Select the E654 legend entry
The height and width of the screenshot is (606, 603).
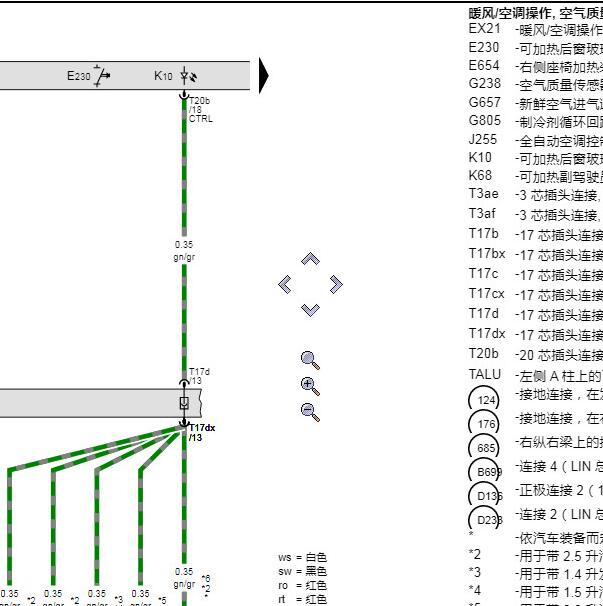(x=536, y=66)
